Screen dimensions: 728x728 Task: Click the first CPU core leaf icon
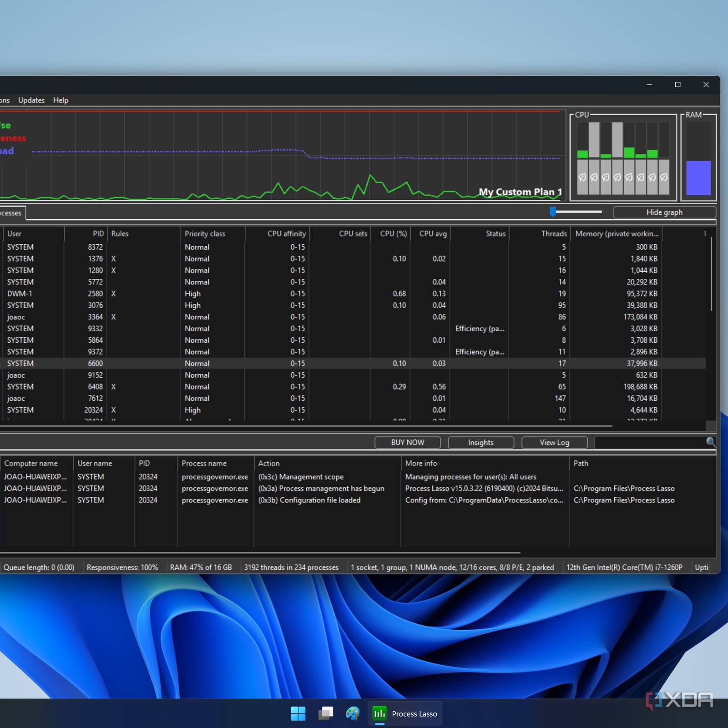[x=582, y=177]
